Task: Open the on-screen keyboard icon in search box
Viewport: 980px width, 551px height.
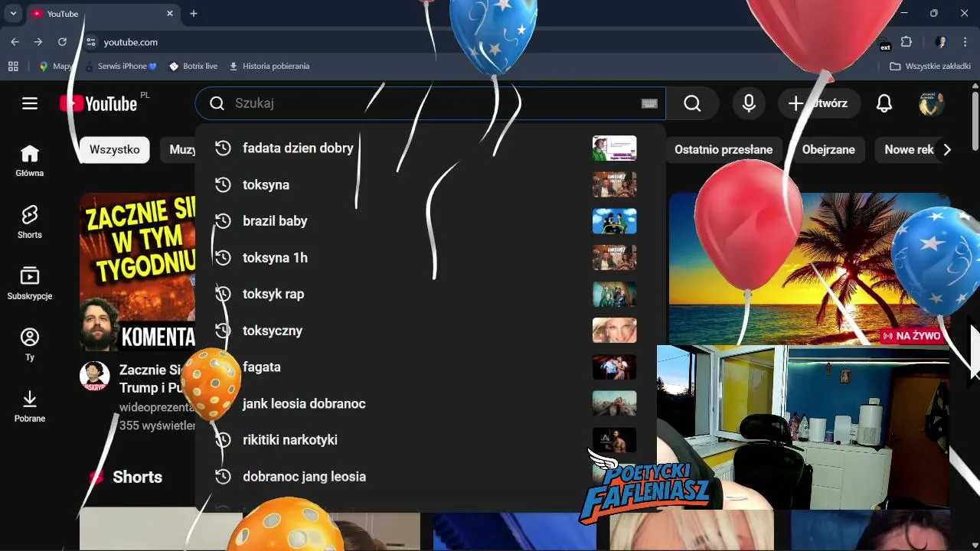Action: click(x=649, y=103)
